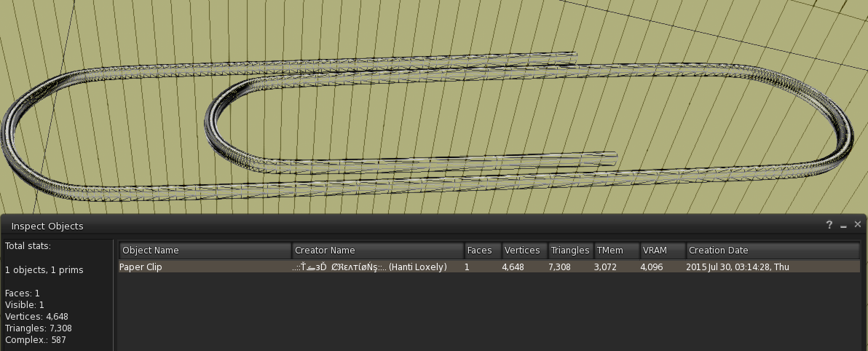Sort list by Triangles column
868x351 pixels.
click(x=571, y=251)
